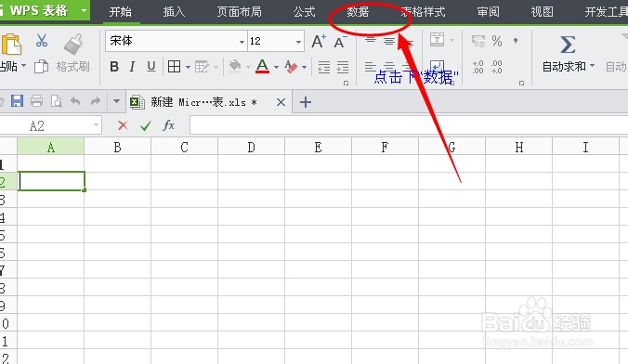
Task: Click the Paste clipboard icon
Action: [x=11, y=44]
